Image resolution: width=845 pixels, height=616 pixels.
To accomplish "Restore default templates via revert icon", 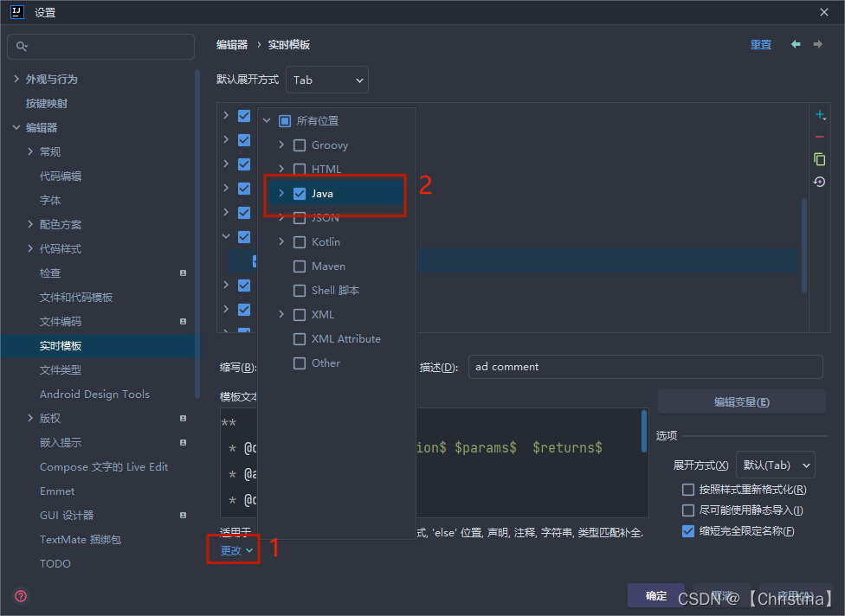I will (820, 182).
